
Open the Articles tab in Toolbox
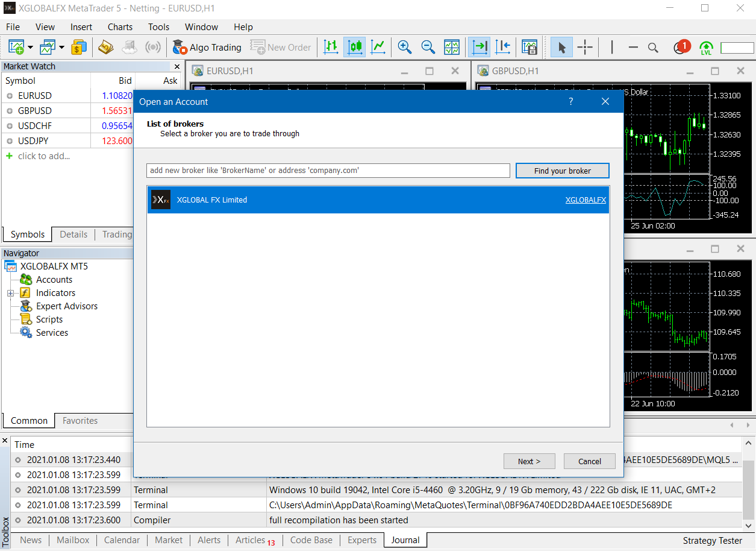255,540
